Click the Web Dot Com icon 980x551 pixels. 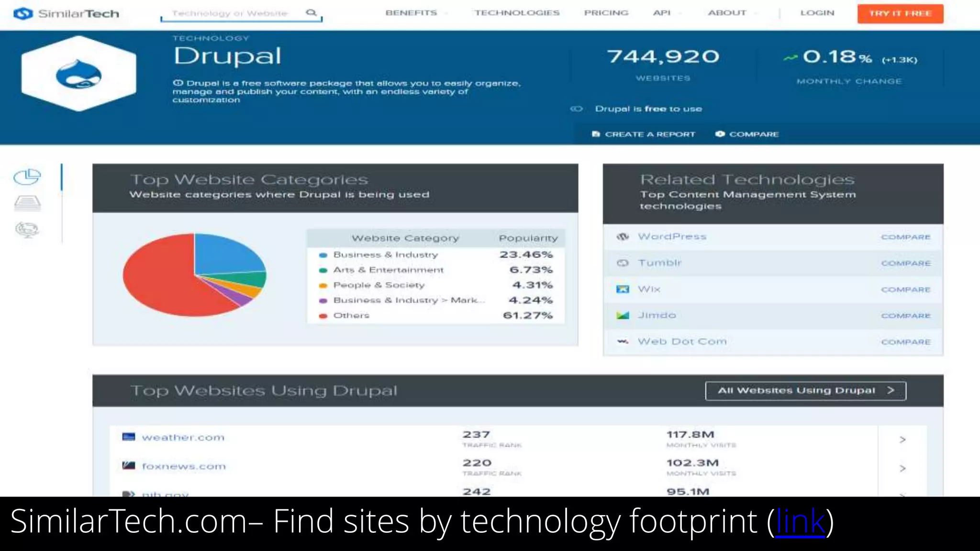click(623, 342)
